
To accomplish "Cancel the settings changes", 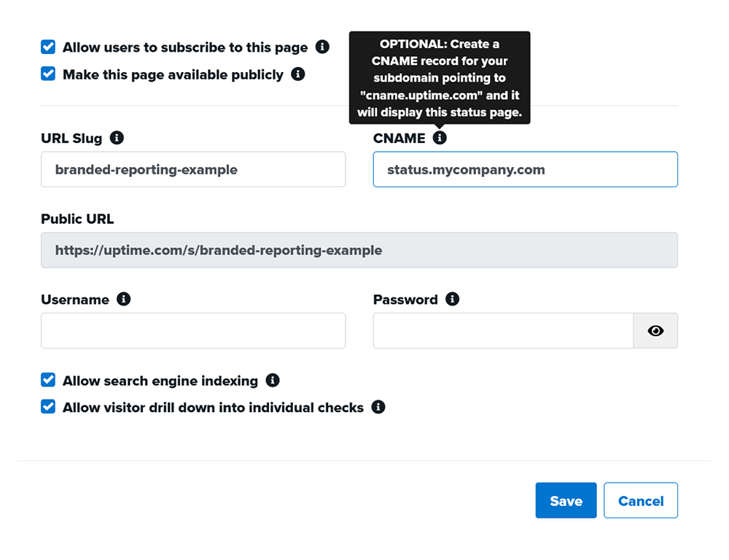I will (x=640, y=501).
